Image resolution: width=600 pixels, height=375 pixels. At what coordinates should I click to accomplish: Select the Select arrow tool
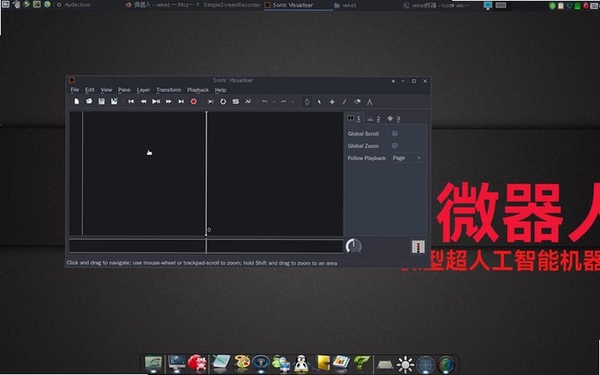point(319,102)
